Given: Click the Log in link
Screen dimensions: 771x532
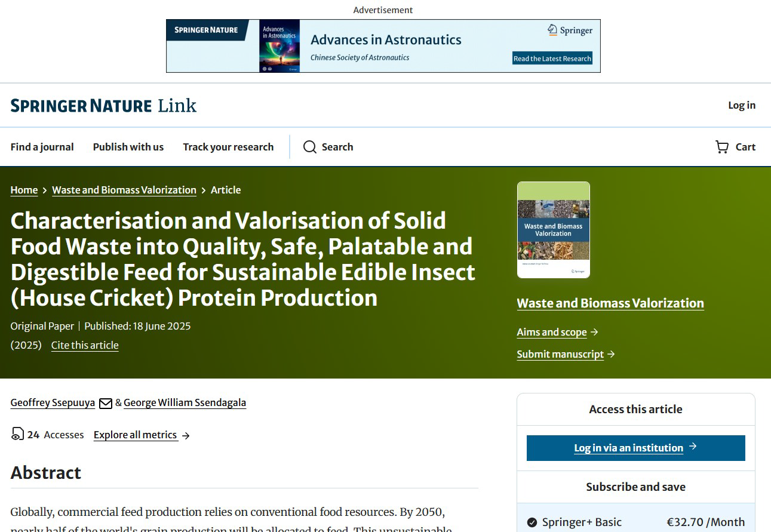Looking at the screenshot, I should [742, 105].
